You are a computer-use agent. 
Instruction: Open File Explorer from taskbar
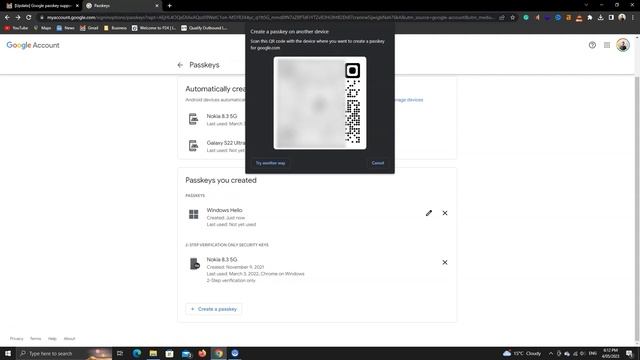153,353
